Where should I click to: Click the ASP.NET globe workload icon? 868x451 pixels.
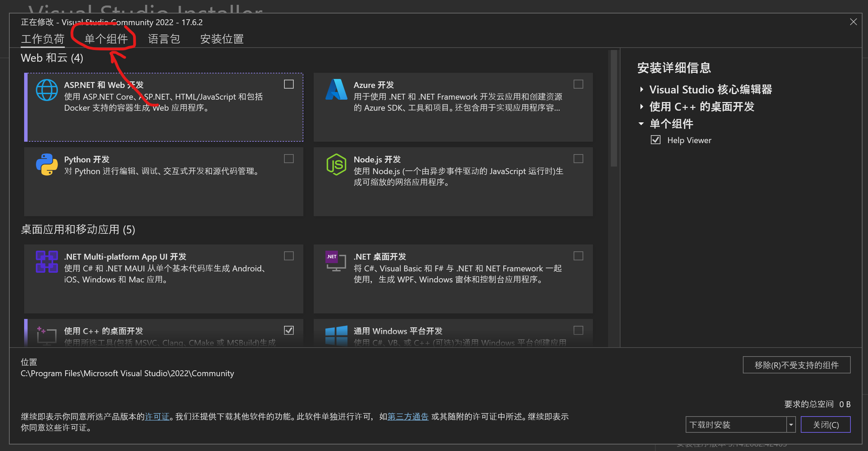click(47, 90)
